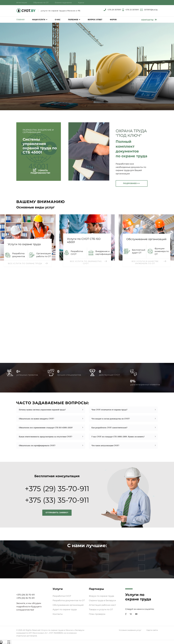This screenshot has width=174, height=644.
Task: Open the Условия оказания услуг link
Action: [130, 630]
